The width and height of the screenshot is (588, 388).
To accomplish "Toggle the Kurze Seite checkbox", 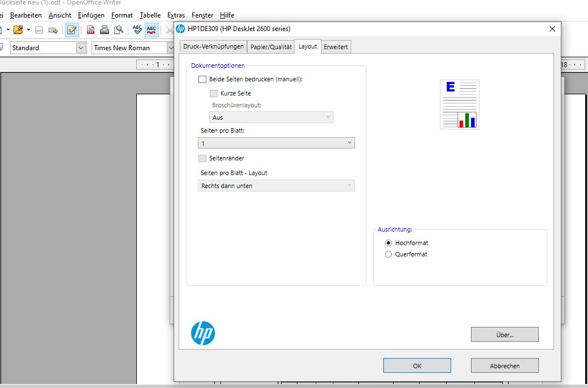I will pos(214,93).
